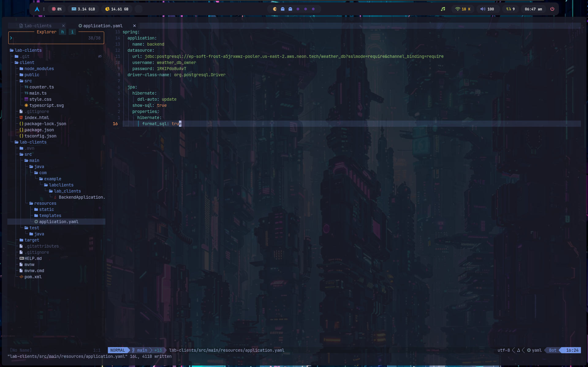Click the moon night-mode icon
This screenshot has width=588, height=367.
pos(275,9)
